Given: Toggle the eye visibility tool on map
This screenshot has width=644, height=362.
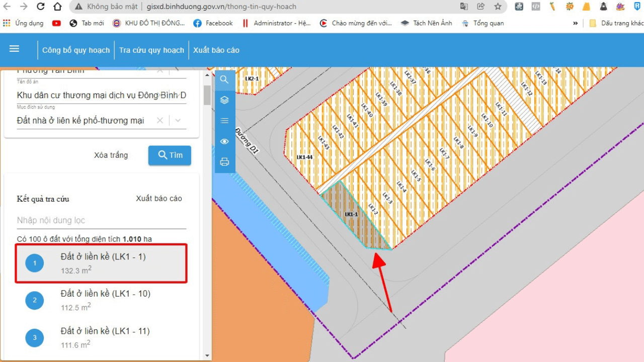Looking at the screenshot, I should tap(224, 141).
